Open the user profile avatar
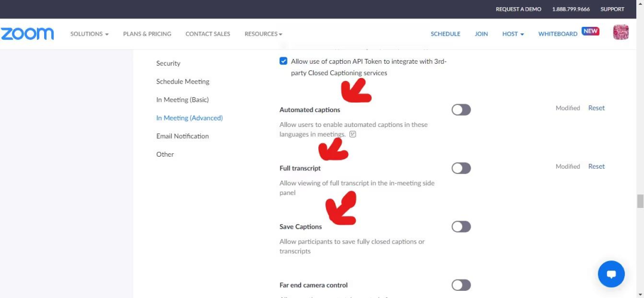Viewport: 644px width, 298px height. (621, 32)
